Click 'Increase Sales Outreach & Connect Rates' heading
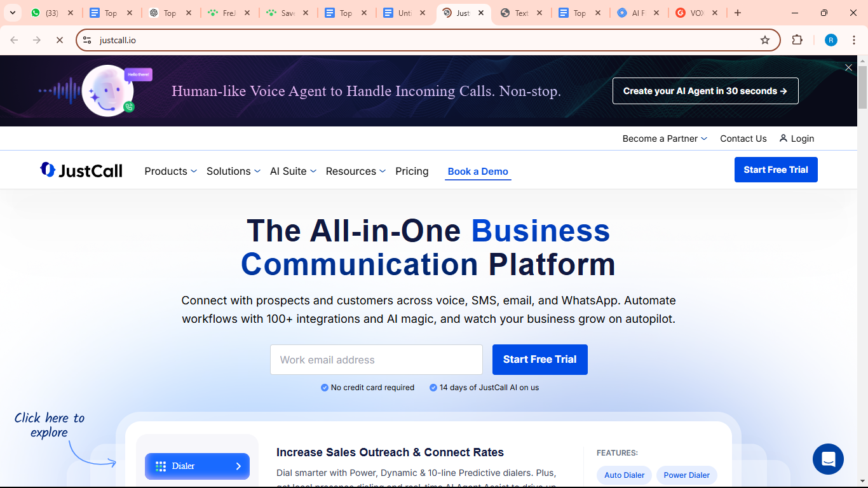 [x=390, y=452]
